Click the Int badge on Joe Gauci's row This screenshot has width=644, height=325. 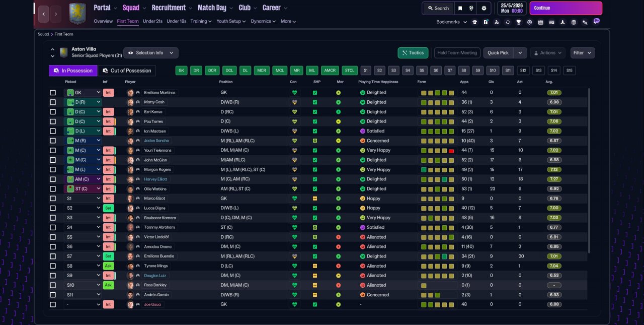click(108, 304)
